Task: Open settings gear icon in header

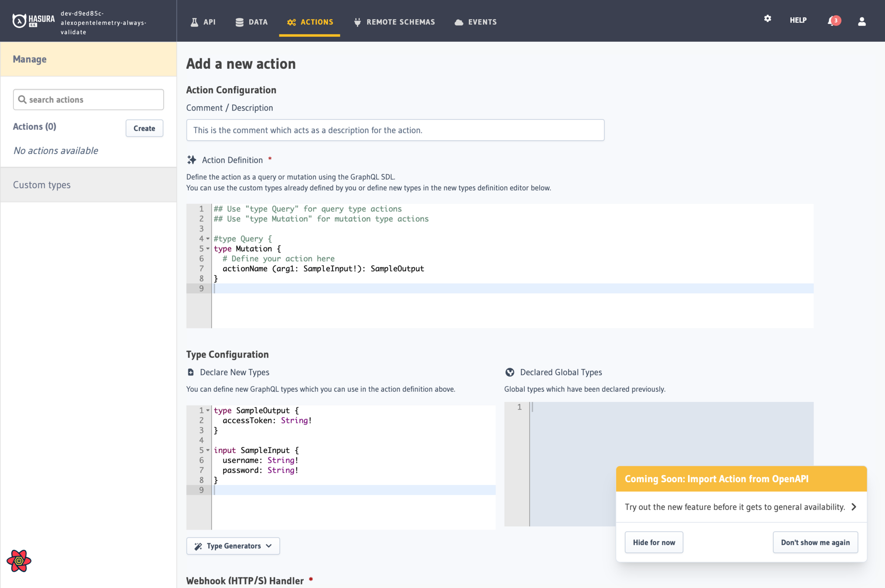Action: [767, 19]
